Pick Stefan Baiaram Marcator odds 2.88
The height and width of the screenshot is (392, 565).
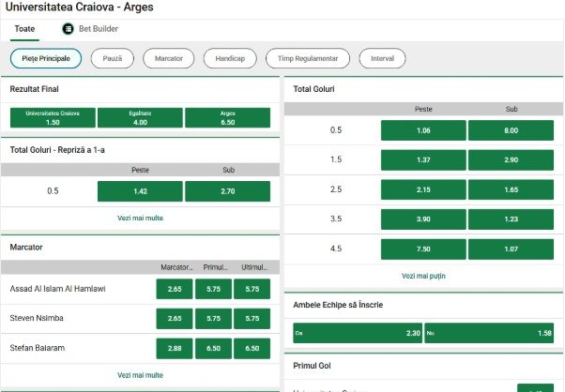point(174,348)
